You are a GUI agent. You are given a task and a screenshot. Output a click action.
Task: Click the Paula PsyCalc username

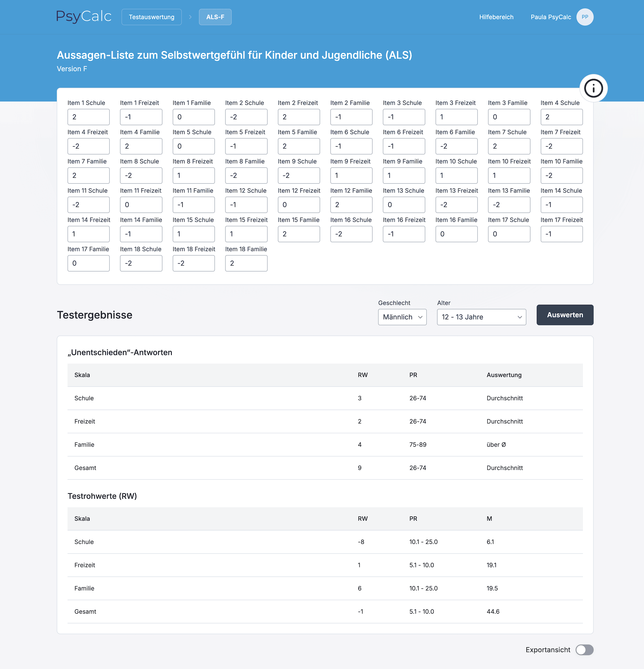coord(551,17)
